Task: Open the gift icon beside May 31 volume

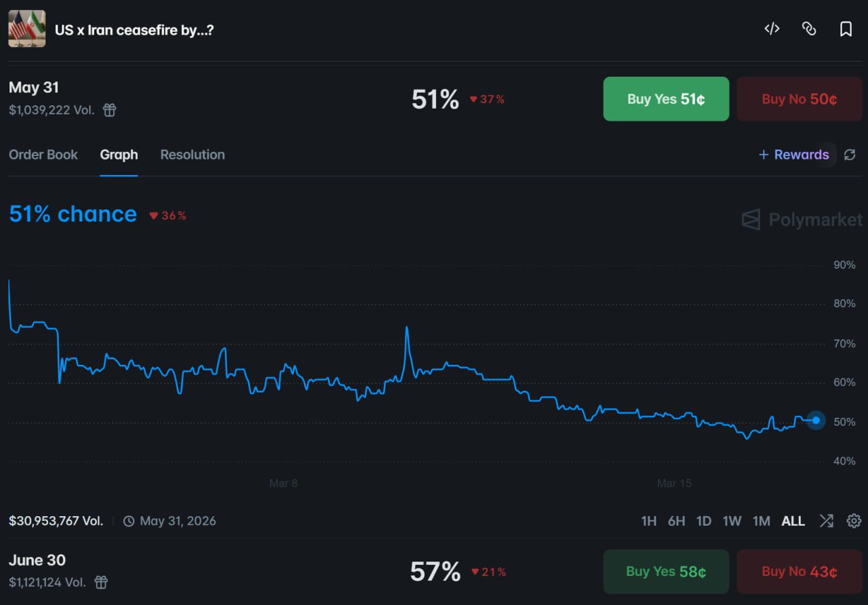Action: click(x=109, y=110)
